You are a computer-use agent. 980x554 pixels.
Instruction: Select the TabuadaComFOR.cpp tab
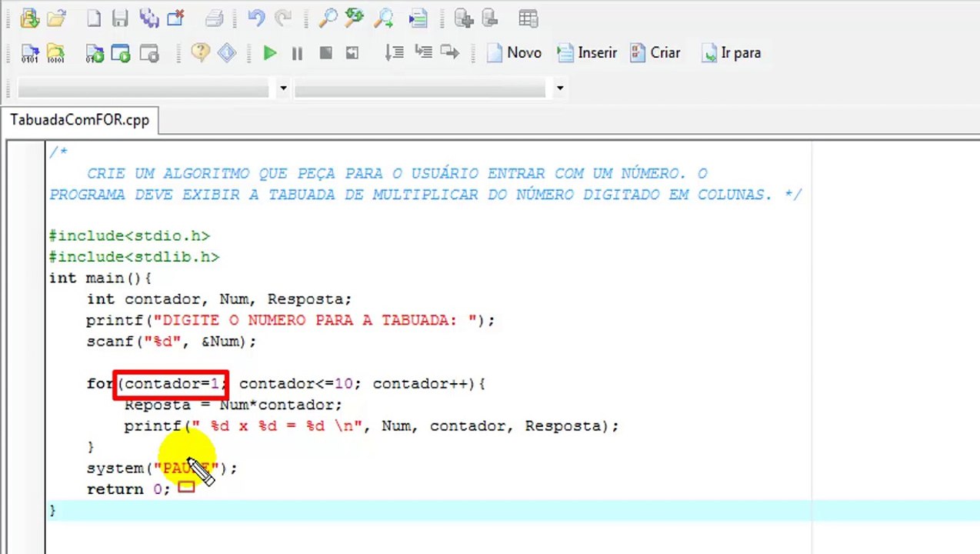(80, 120)
